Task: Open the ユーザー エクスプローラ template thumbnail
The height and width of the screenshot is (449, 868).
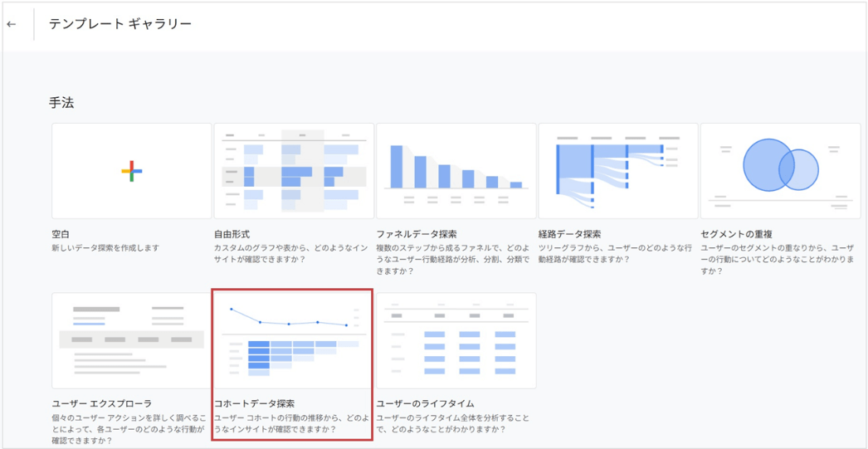Action: [132, 340]
